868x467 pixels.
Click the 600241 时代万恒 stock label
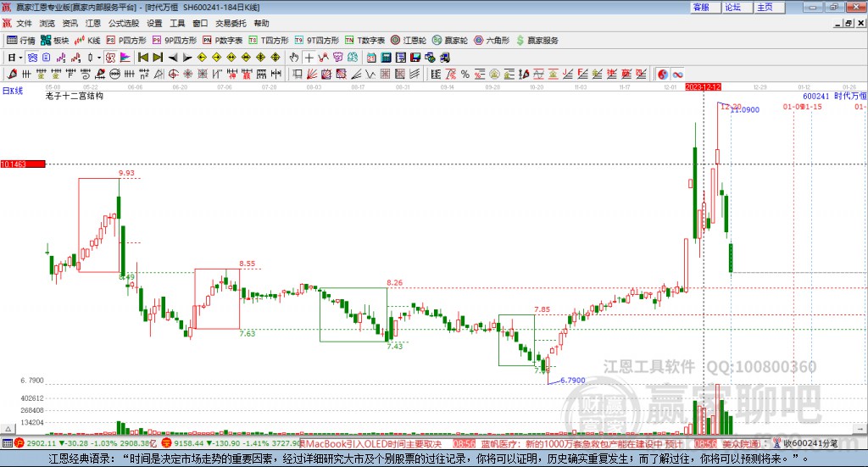pos(835,96)
